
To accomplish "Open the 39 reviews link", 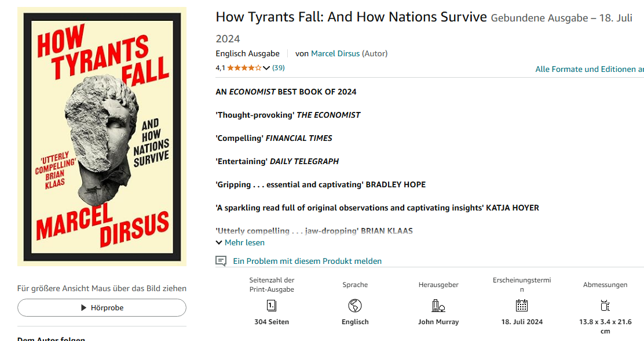I will click(x=279, y=68).
